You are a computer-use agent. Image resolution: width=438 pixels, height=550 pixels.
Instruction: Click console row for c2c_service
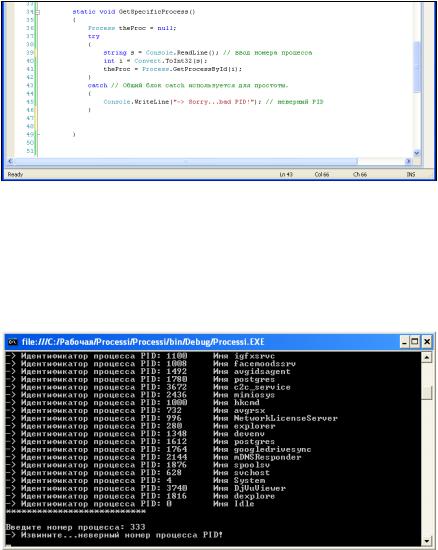click(148, 387)
